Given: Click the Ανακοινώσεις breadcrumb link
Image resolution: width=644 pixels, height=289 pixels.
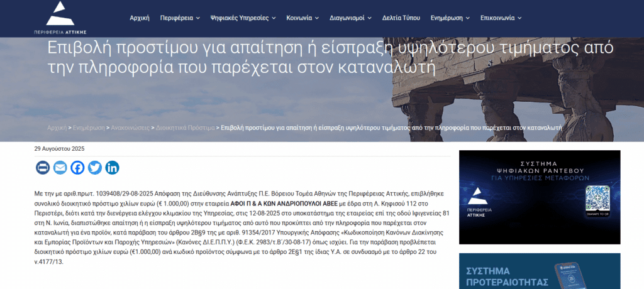Looking at the screenshot, I should tap(130, 128).
